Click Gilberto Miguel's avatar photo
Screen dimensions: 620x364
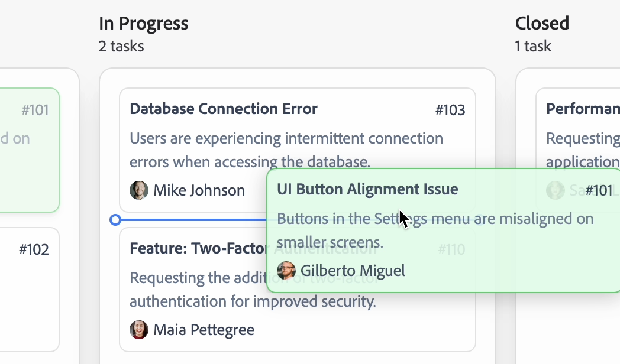286,271
